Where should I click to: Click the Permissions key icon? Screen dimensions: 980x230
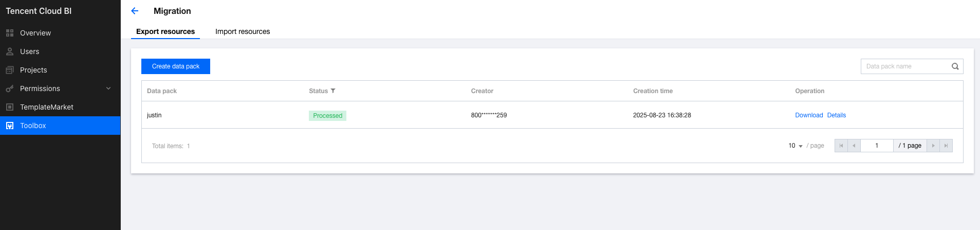point(10,89)
